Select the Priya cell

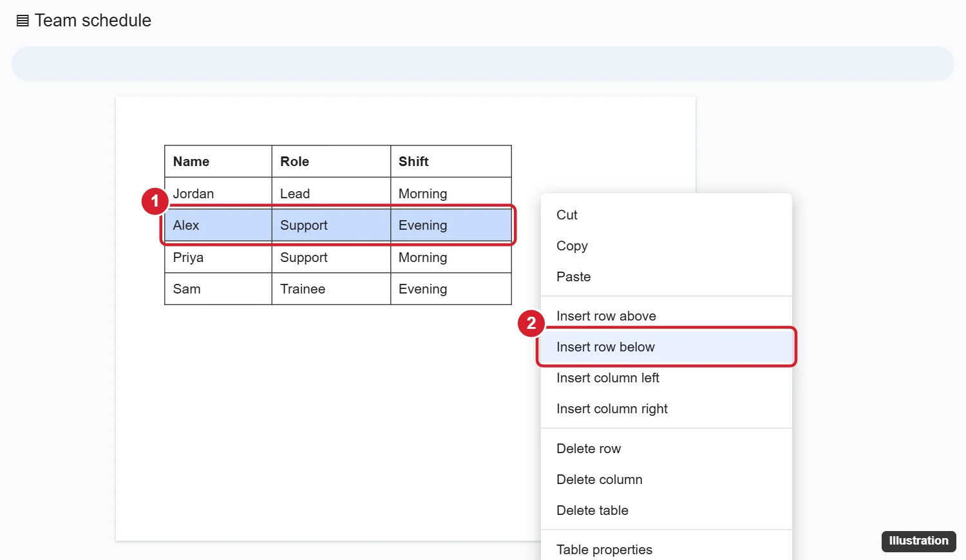point(218,257)
